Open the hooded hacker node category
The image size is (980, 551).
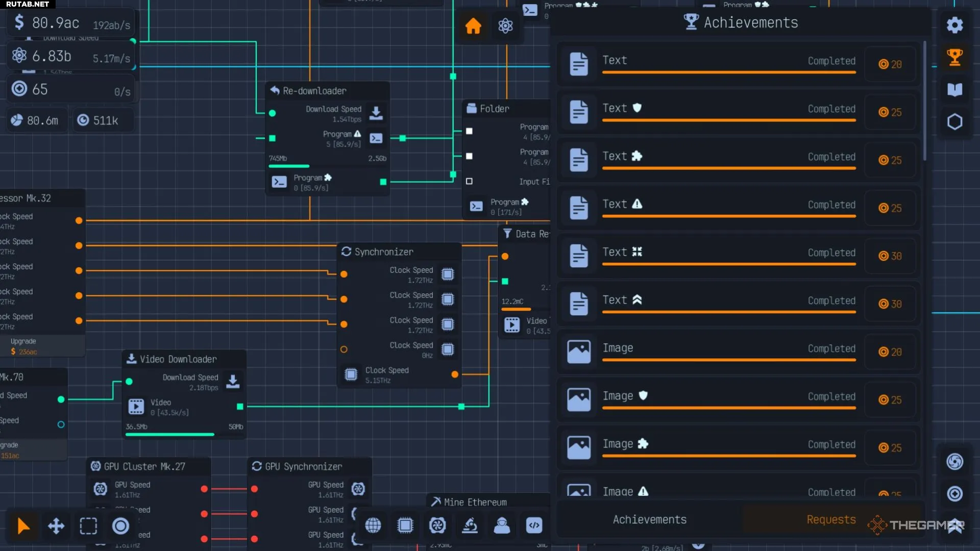click(x=502, y=525)
